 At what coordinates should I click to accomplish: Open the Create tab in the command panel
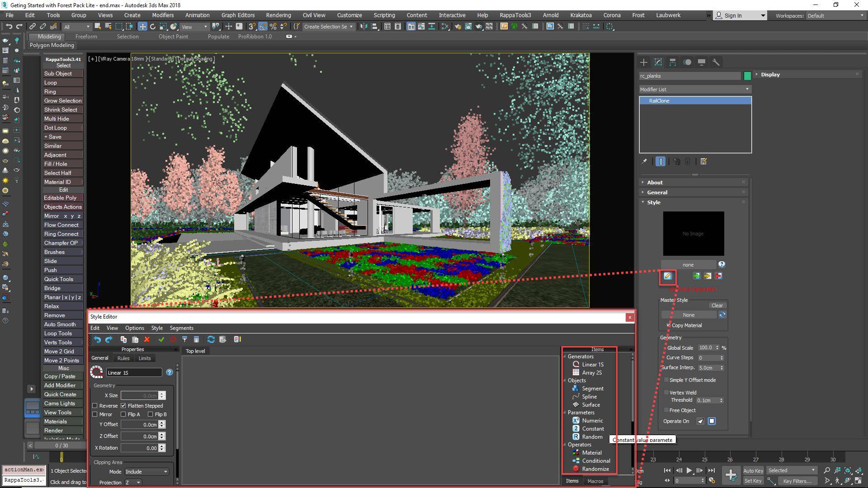(643, 62)
